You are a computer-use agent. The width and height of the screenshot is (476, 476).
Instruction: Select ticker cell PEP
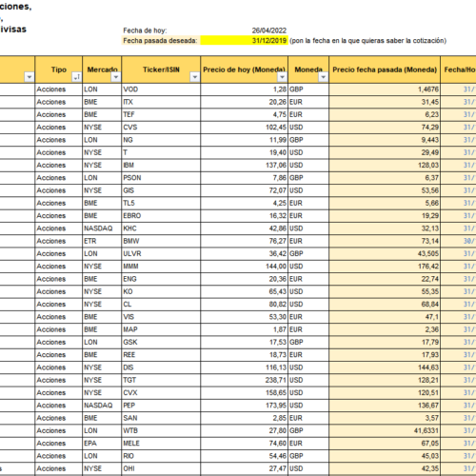click(x=161, y=406)
